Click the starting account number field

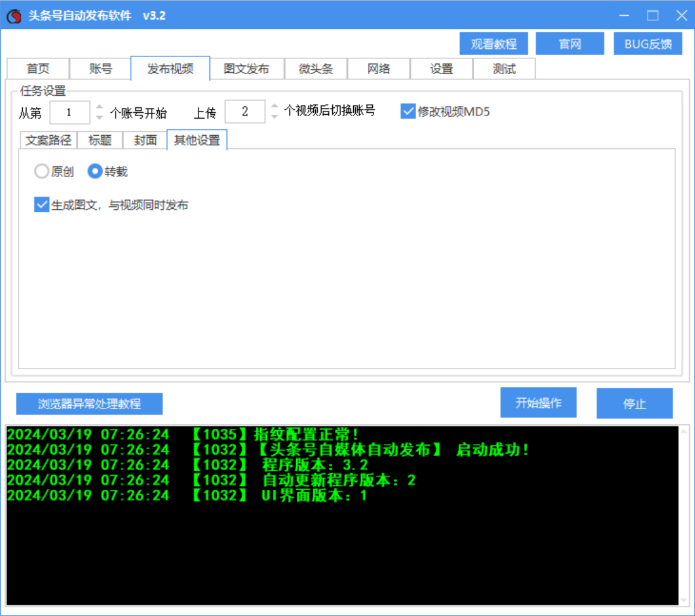click(x=70, y=112)
